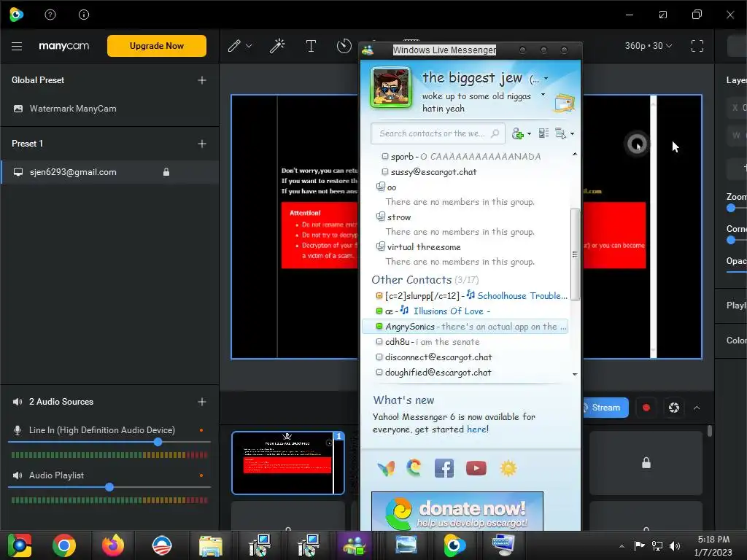Open File Explorer folder on taskbar

(211, 545)
